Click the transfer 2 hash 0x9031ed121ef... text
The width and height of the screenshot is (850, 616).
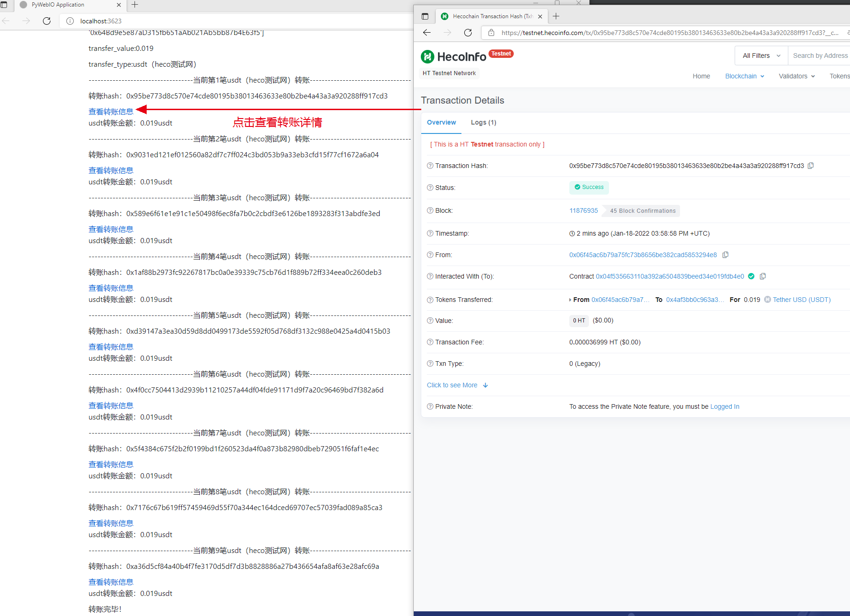(x=252, y=154)
